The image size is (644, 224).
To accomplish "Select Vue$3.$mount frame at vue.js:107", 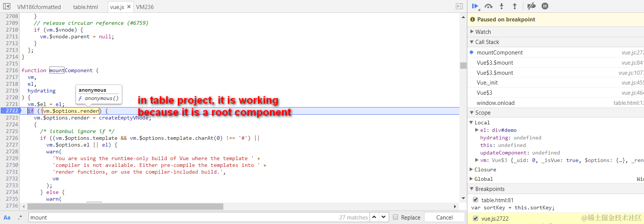I will coord(556,73).
